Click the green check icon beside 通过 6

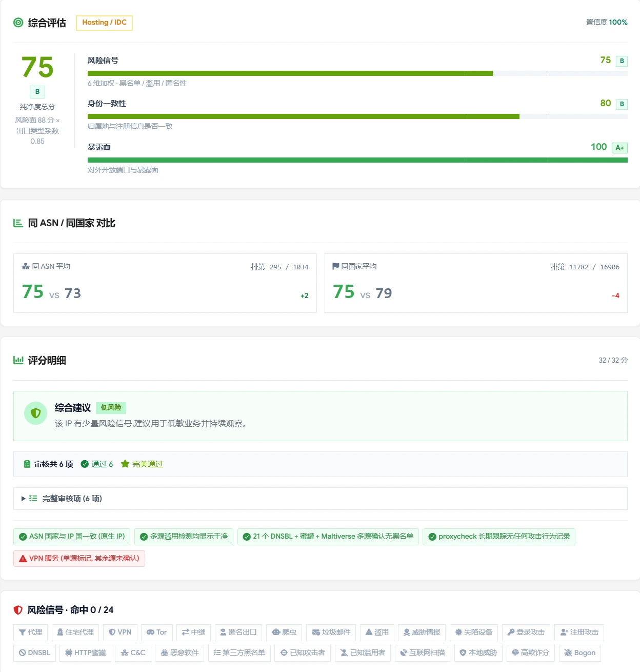(85, 464)
